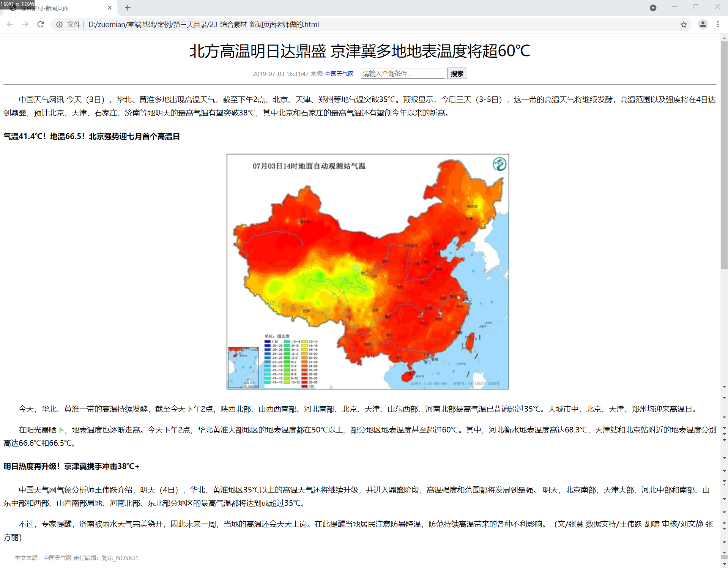This screenshot has height=568, width=728.
Task: Click the 请输入查询条件 search field
Action: tap(402, 73)
